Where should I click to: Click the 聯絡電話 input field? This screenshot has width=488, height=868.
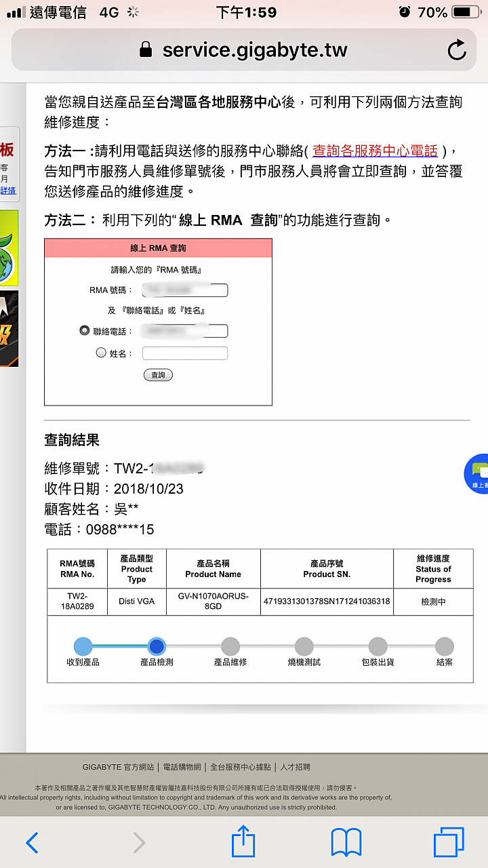click(184, 331)
